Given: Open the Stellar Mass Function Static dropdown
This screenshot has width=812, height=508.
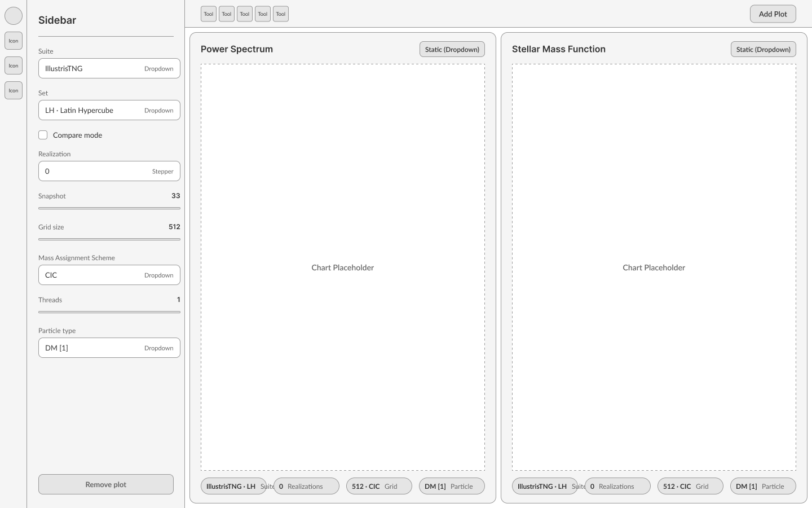Looking at the screenshot, I should coord(764,49).
